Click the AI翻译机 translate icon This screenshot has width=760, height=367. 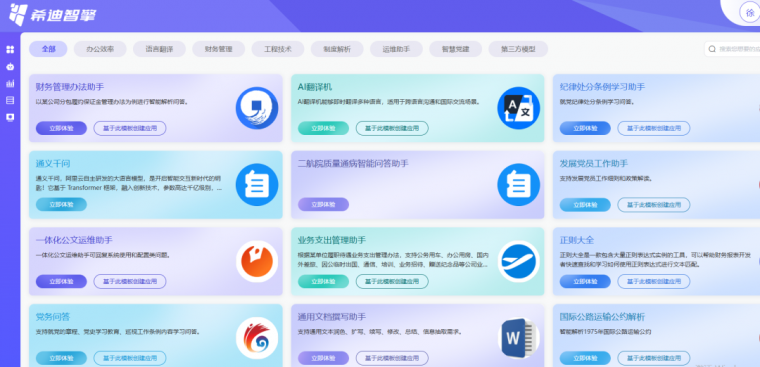[x=519, y=108]
